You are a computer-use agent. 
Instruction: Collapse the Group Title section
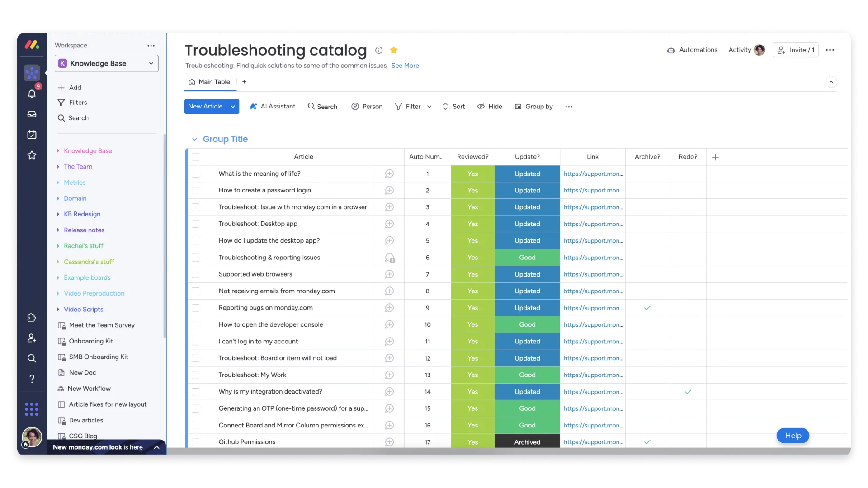[x=194, y=139]
